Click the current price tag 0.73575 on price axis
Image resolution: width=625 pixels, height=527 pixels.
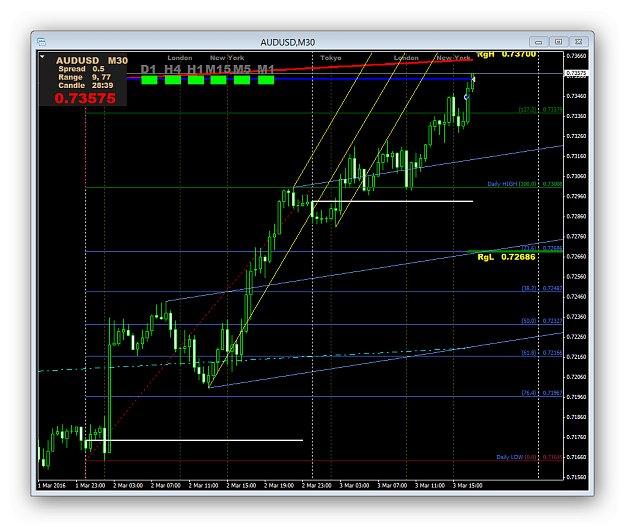576,73
